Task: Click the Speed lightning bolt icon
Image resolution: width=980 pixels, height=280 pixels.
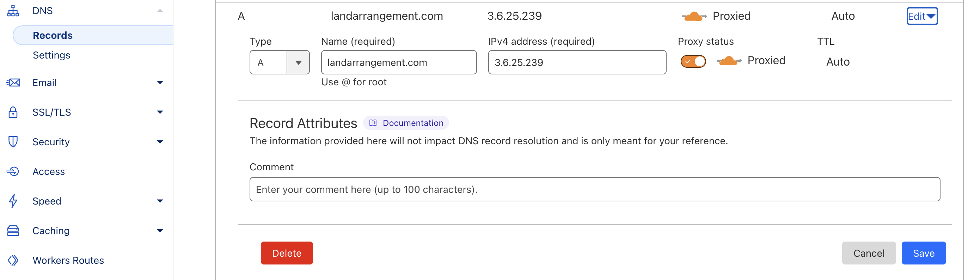Action: click(x=13, y=201)
